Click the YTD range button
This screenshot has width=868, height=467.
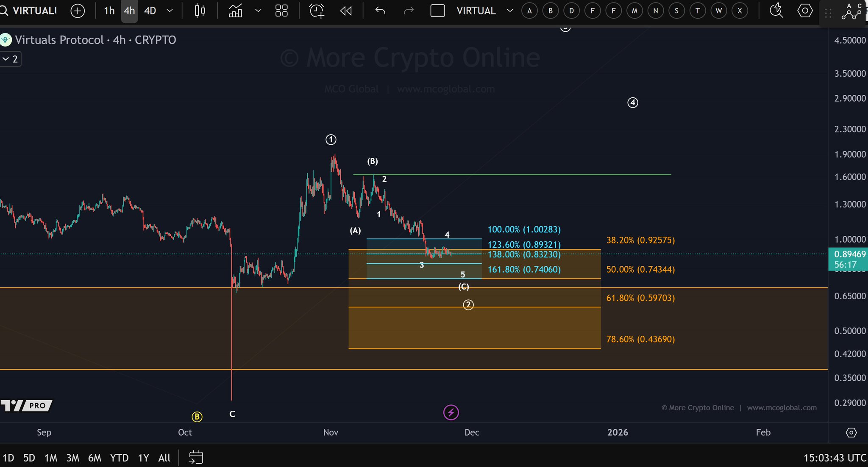pyautogui.click(x=119, y=458)
